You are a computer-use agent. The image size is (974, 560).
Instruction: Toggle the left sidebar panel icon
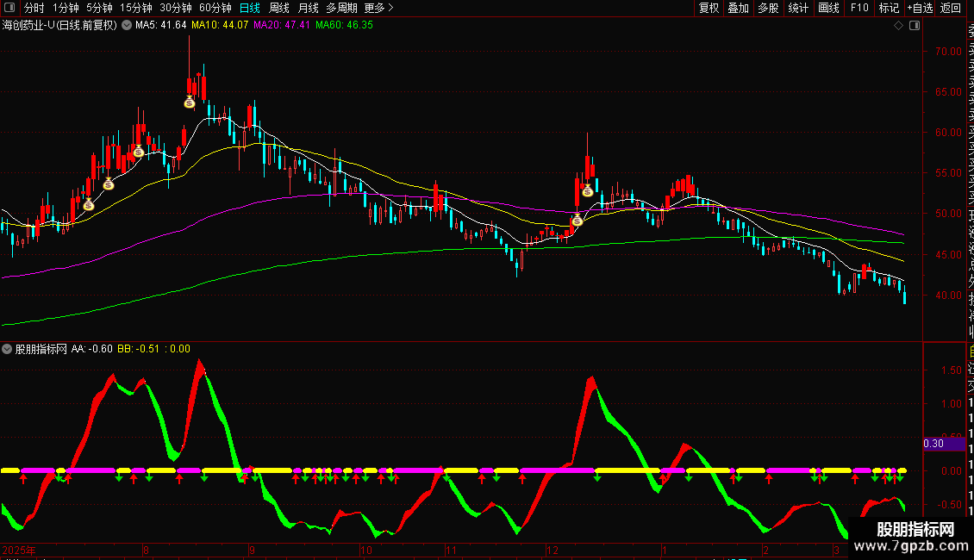coord(9,9)
